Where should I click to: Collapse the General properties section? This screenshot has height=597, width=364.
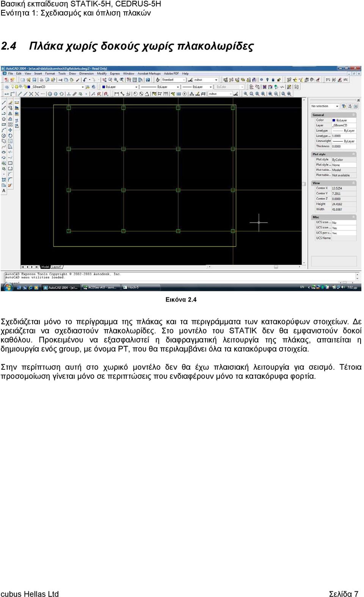point(354,115)
